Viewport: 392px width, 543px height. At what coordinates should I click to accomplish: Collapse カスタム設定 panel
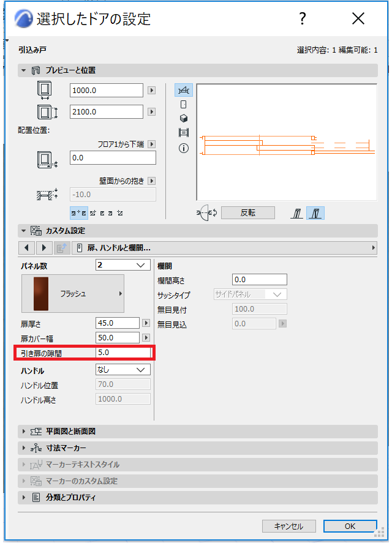(x=23, y=231)
